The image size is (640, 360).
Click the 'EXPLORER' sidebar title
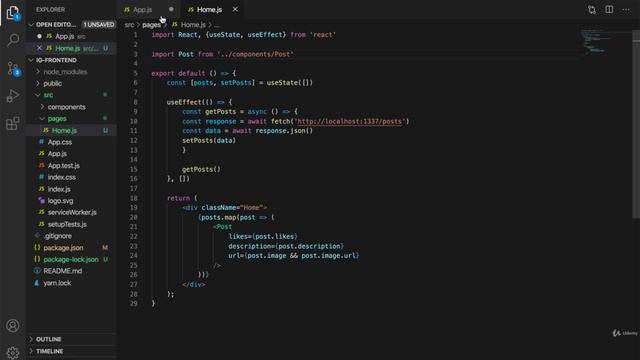pyautogui.click(x=50, y=9)
